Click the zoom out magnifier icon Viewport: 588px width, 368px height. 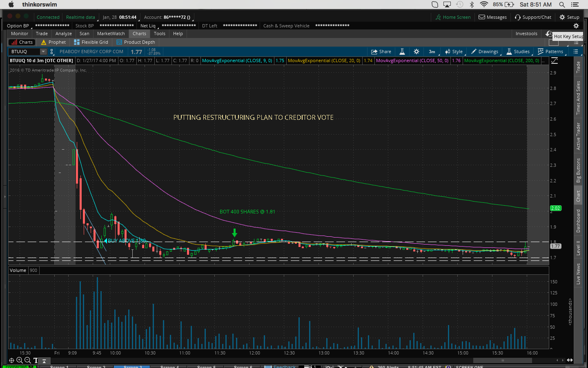(27, 360)
